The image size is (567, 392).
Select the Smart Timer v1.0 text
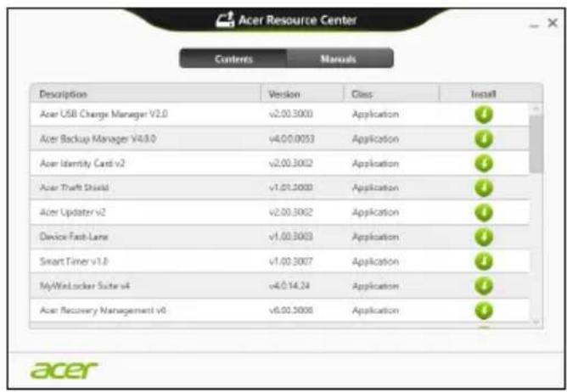[x=73, y=261]
